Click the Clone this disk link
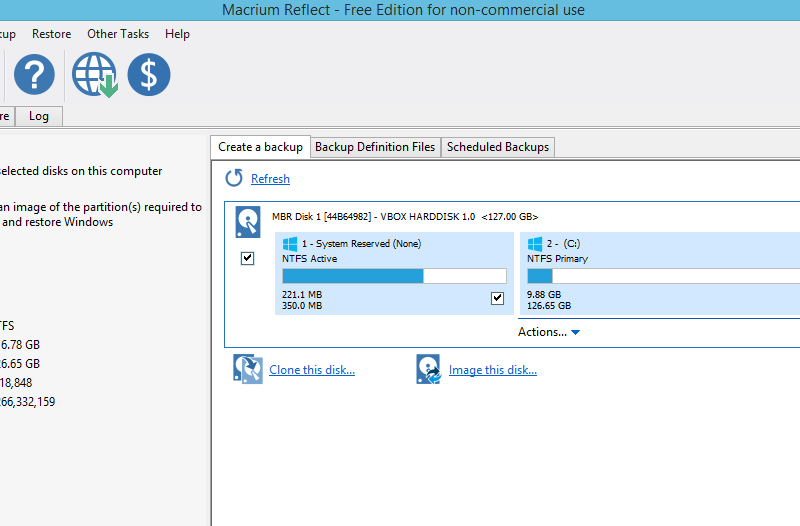 click(312, 370)
